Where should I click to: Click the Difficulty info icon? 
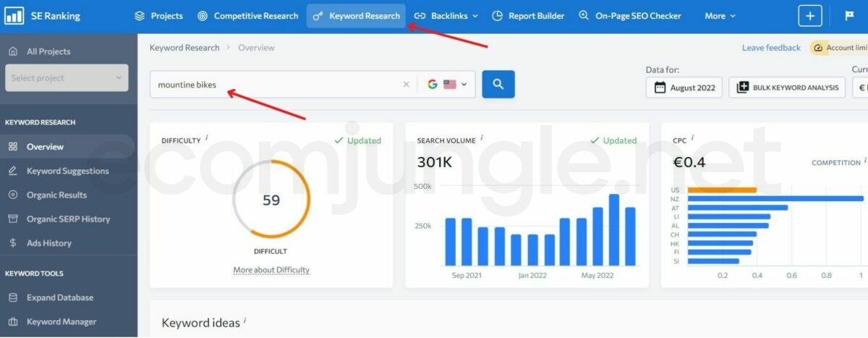coord(207,138)
